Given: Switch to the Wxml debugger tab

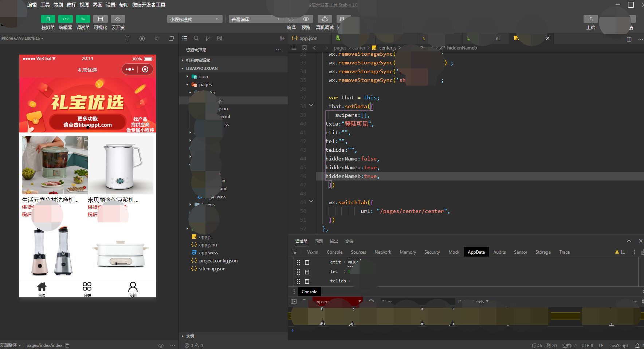Looking at the screenshot, I should 313,252.
